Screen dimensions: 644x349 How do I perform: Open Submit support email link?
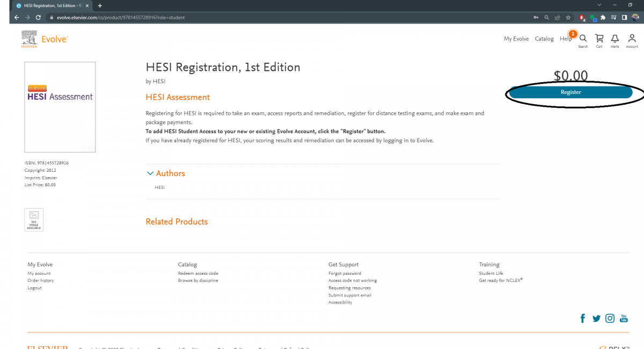(350, 295)
